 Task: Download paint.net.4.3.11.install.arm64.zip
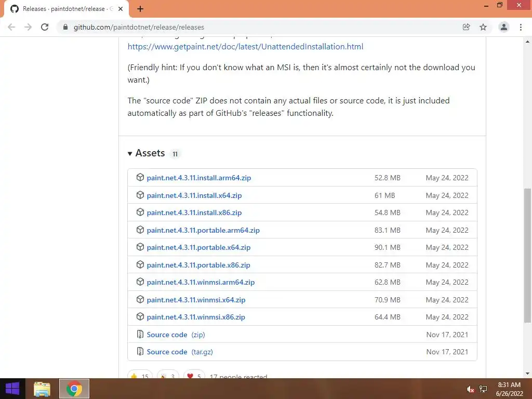click(199, 178)
